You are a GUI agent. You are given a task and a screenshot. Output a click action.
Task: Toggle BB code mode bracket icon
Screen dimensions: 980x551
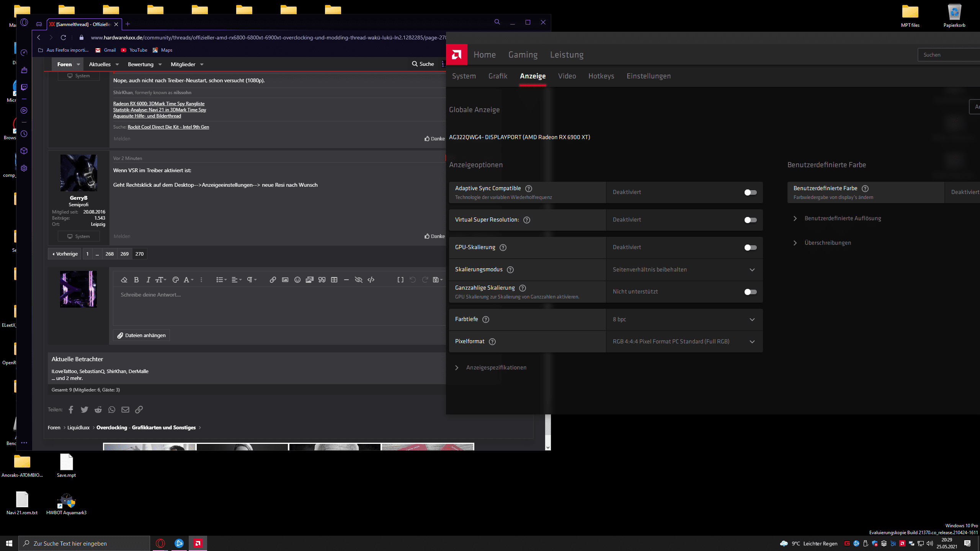400,280
